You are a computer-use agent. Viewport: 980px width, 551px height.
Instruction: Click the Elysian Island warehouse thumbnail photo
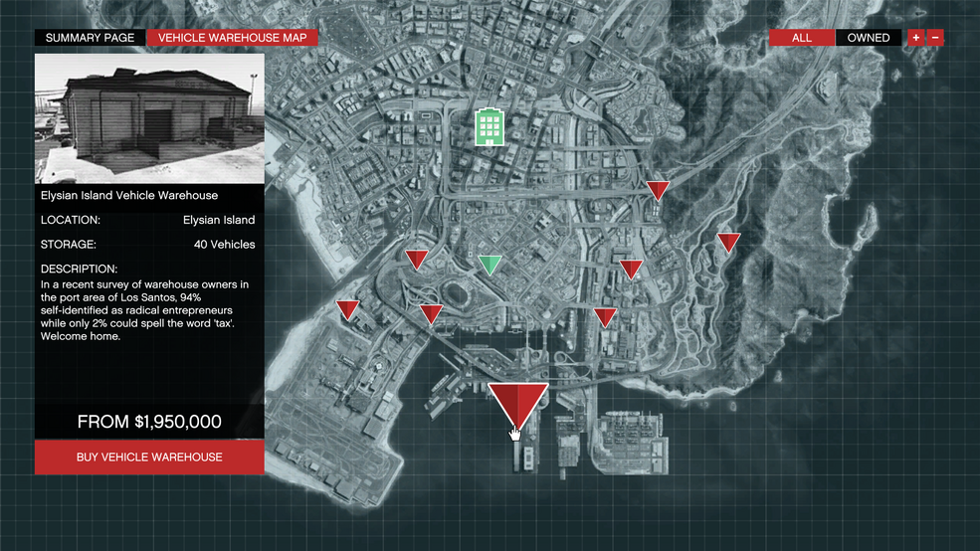(x=149, y=118)
